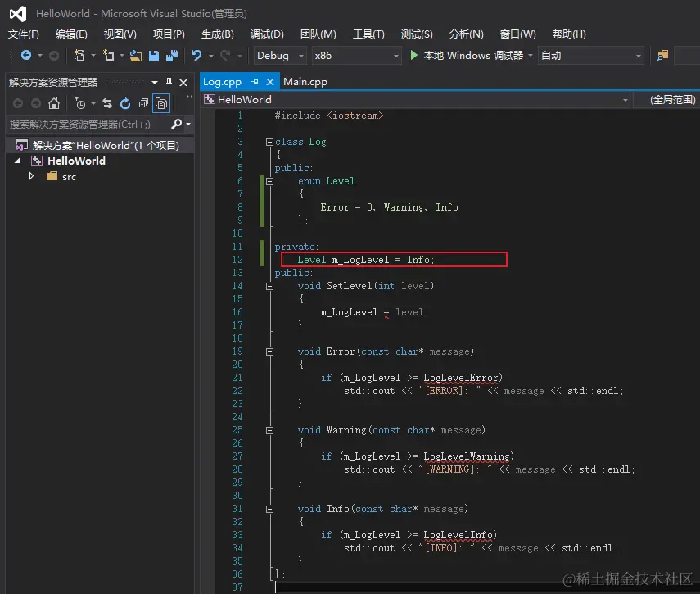Image resolution: width=700 pixels, height=594 pixels.
Task: Refresh the Solution Explorer view
Action: 125,103
